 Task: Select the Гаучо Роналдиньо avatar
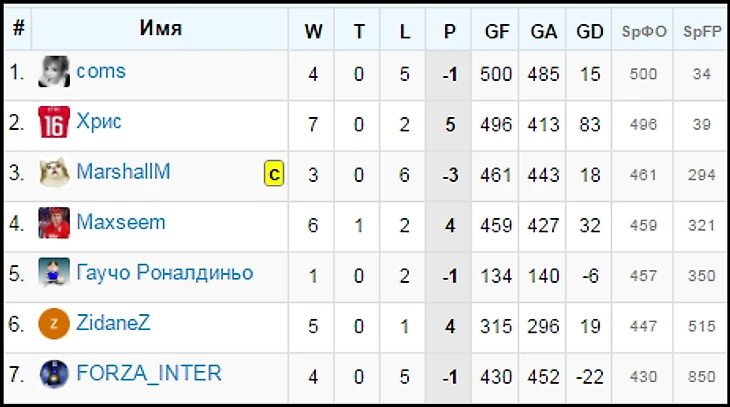54,273
